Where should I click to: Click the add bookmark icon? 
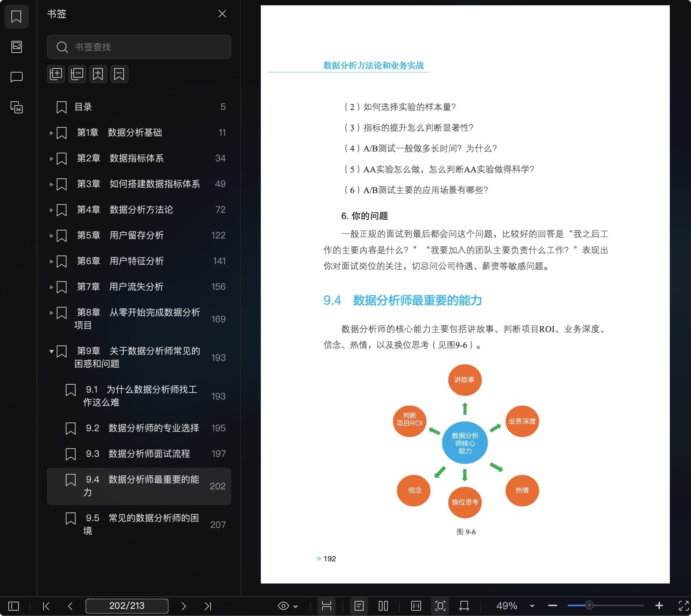click(98, 74)
